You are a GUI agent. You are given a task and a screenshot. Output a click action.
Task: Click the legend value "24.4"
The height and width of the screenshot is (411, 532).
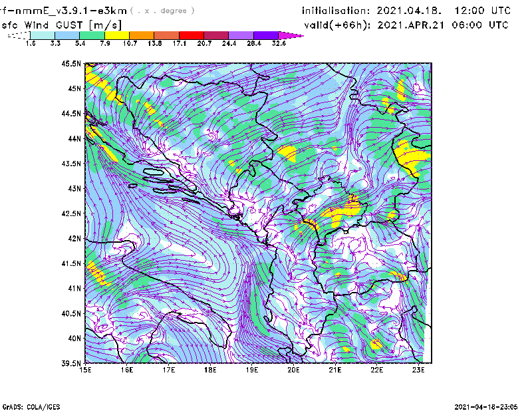point(229,43)
